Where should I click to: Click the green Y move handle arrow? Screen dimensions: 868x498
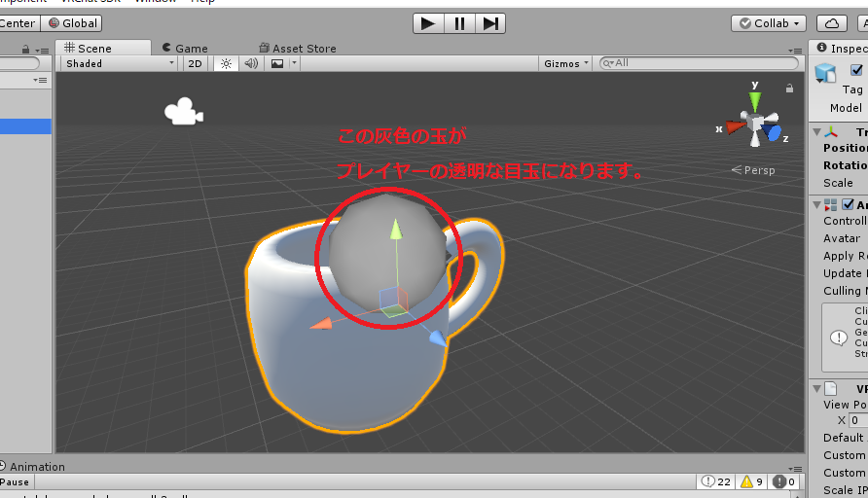(396, 230)
